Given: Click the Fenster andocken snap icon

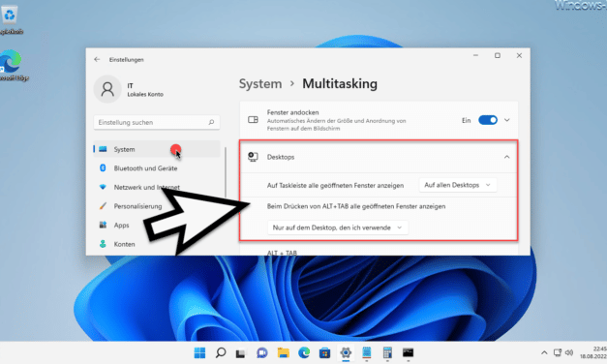Looking at the screenshot, I should point(253,120).
